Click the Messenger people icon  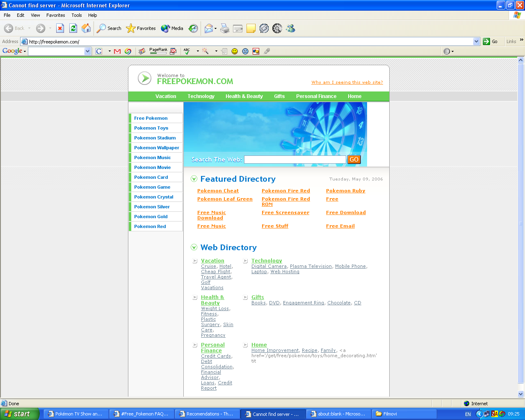point(290,28)
